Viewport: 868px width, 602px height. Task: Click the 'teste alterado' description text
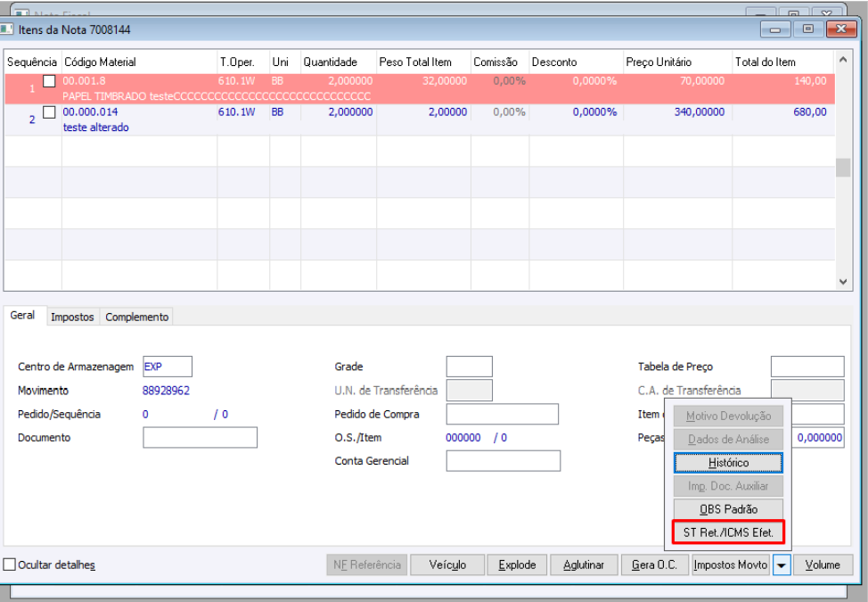pyautogui.click(x=95, y=128)
